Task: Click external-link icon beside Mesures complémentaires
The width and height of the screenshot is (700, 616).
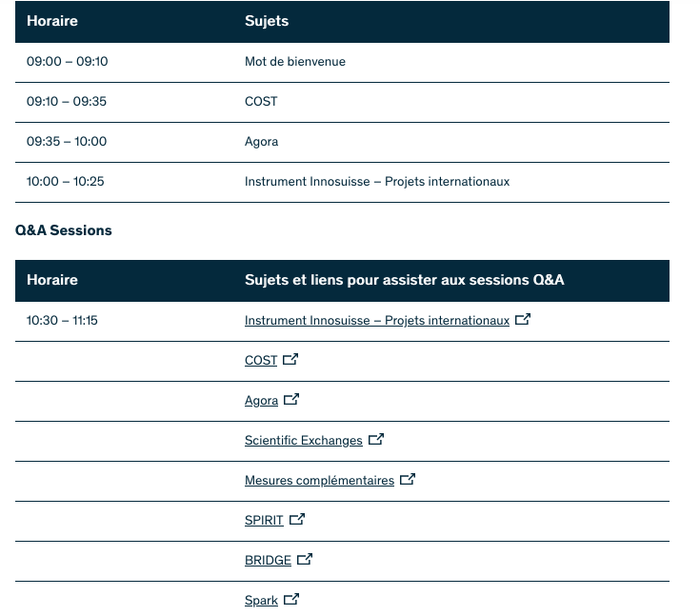Action: click(408, 480)
